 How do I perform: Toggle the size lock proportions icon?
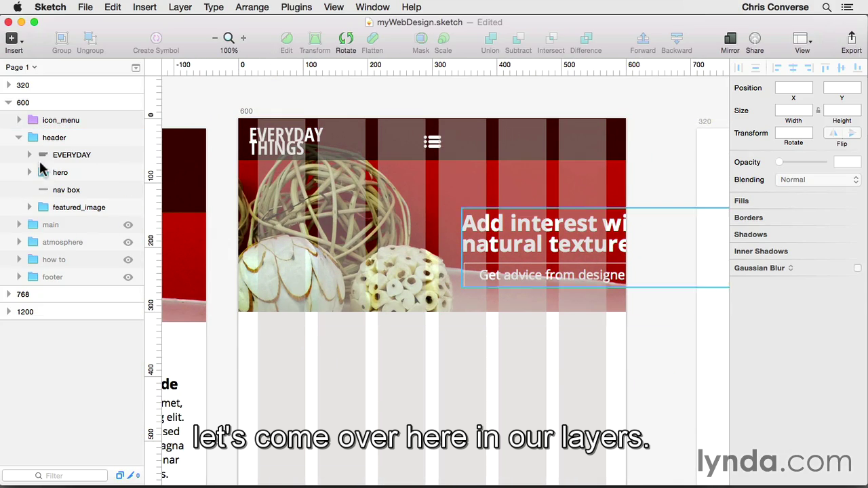click(x=818, y=110)
